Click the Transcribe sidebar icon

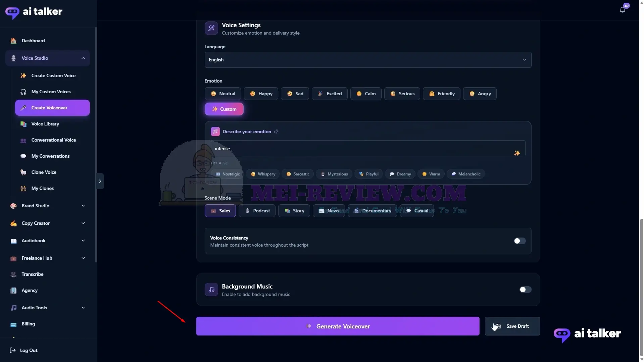[13, 274]
